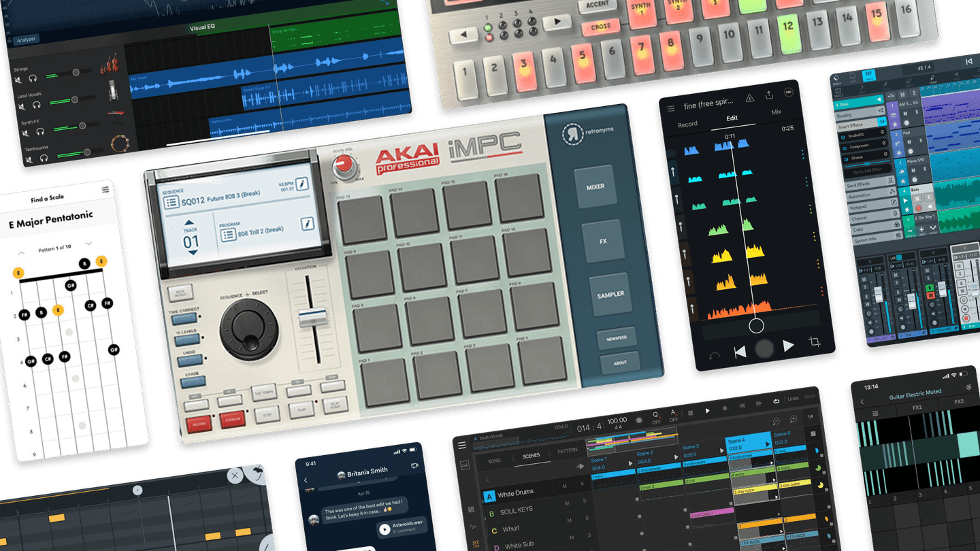The width and height of the screenshot is (980, 551).
Task: Open the Analyzer tab in Visual EQ
Action: [27, 39]
